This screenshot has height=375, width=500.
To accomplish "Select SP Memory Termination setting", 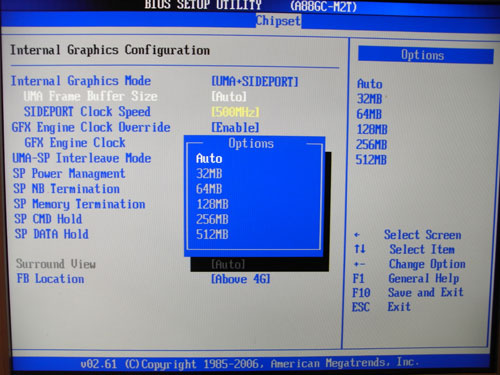I will 79,204.
